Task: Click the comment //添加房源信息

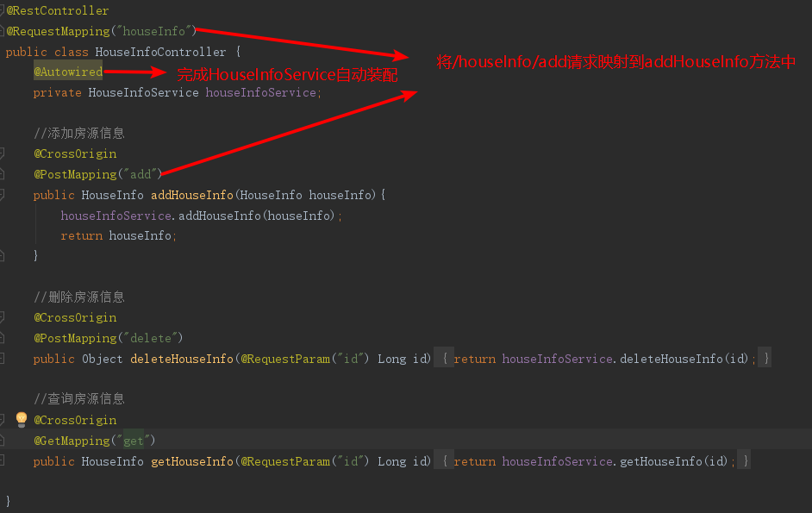Action: pos(79,133)
